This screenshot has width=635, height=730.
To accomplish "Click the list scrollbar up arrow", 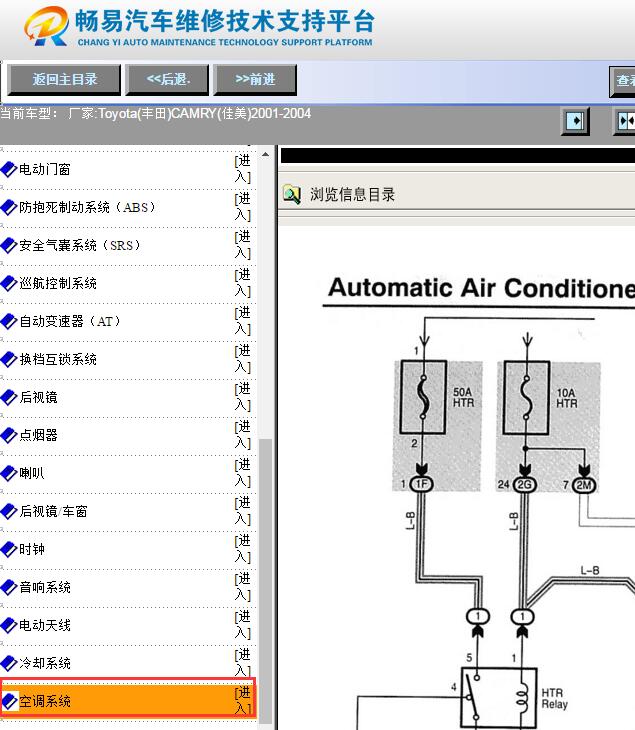I will pyautogui.click(x=265, y=154).
